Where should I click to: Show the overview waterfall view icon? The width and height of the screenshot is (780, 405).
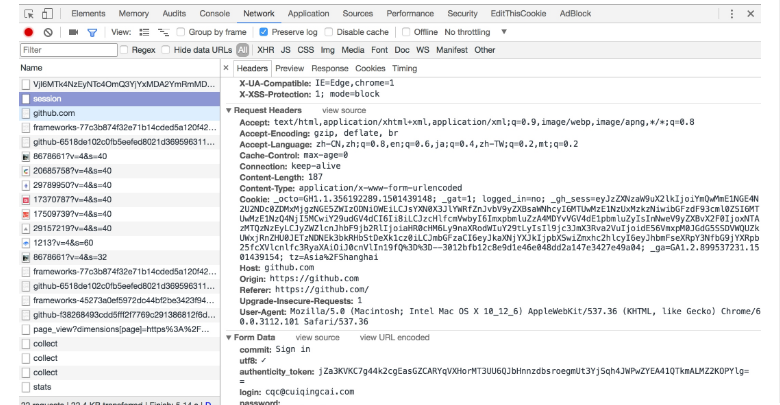click(163, 32)
